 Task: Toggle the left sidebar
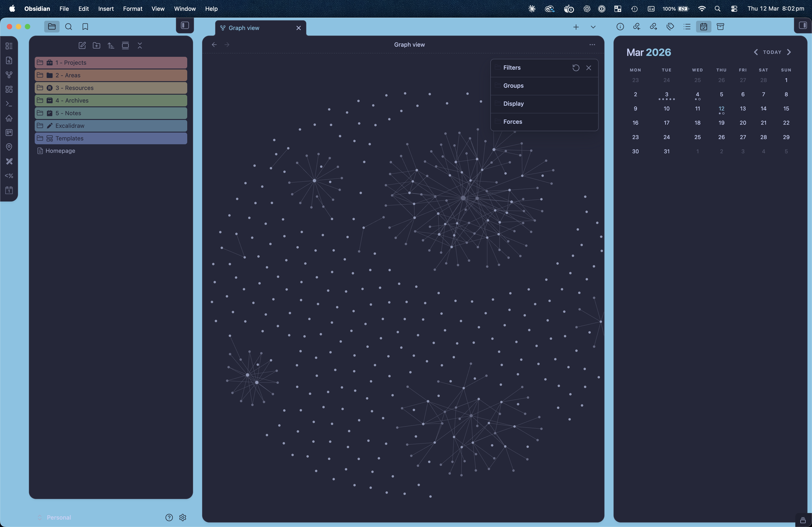185,25
